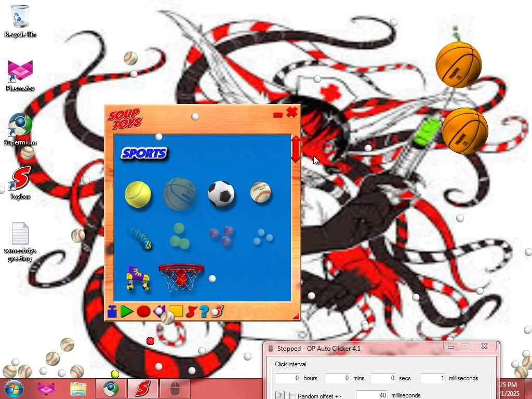
Task: Click the red circle button in Soup Toys
Action: tap(143, 312)
